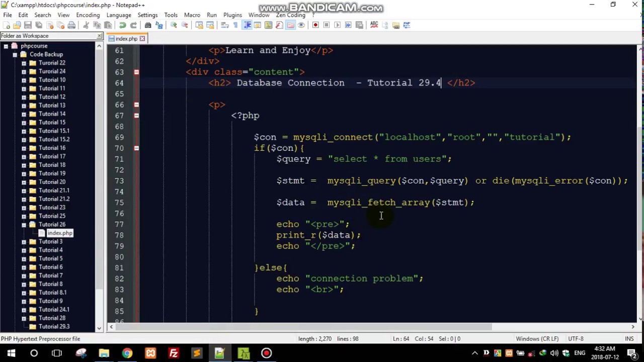Open FileZilla from the taskbar
This screenshot has height=362, width=644.
coord(174,353)
